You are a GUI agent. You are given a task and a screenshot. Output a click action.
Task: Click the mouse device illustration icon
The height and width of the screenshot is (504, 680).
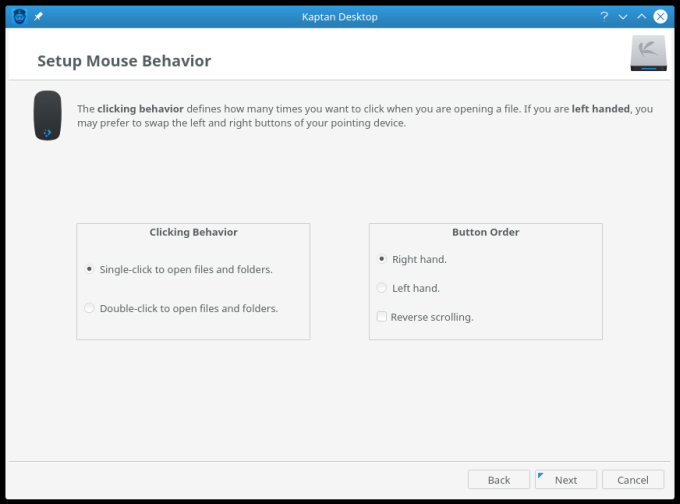(48, 115)
